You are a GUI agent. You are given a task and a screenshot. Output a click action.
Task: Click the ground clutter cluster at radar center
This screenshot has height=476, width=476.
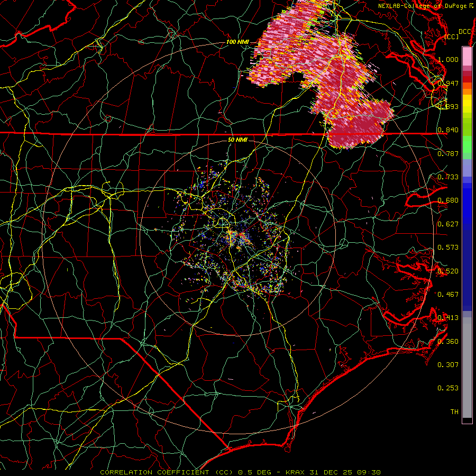tap(239, 237)
